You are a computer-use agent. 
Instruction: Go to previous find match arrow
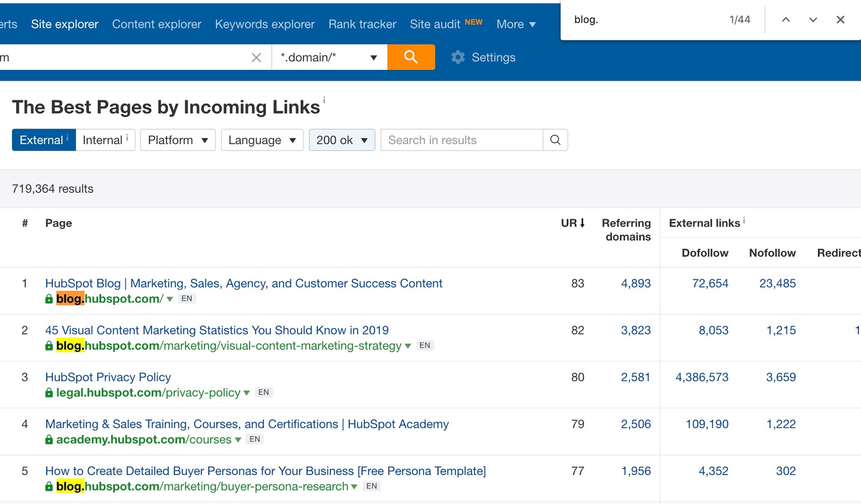click(x=786, y=20)
